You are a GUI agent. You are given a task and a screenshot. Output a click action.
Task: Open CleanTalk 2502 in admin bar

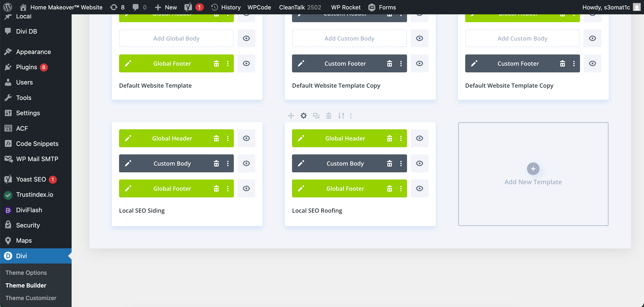pyautogui.click(x=300, y=7)
